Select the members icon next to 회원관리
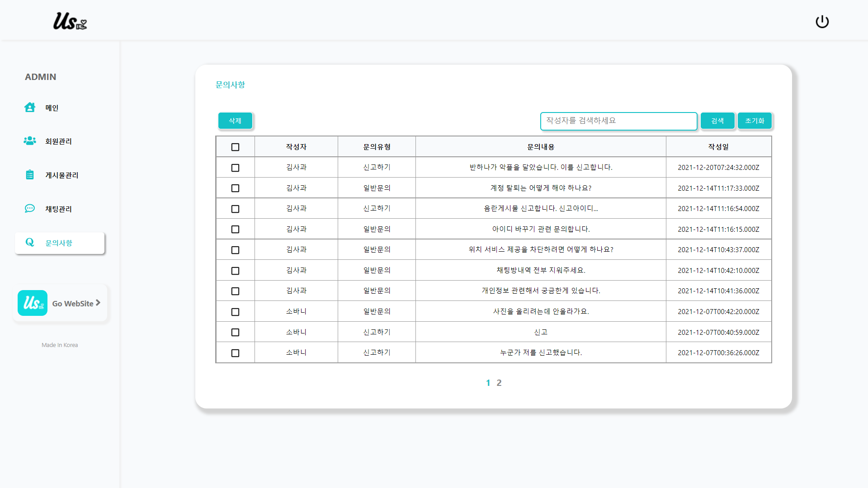The height and width of the screenshot is (488, 868). 29,141
